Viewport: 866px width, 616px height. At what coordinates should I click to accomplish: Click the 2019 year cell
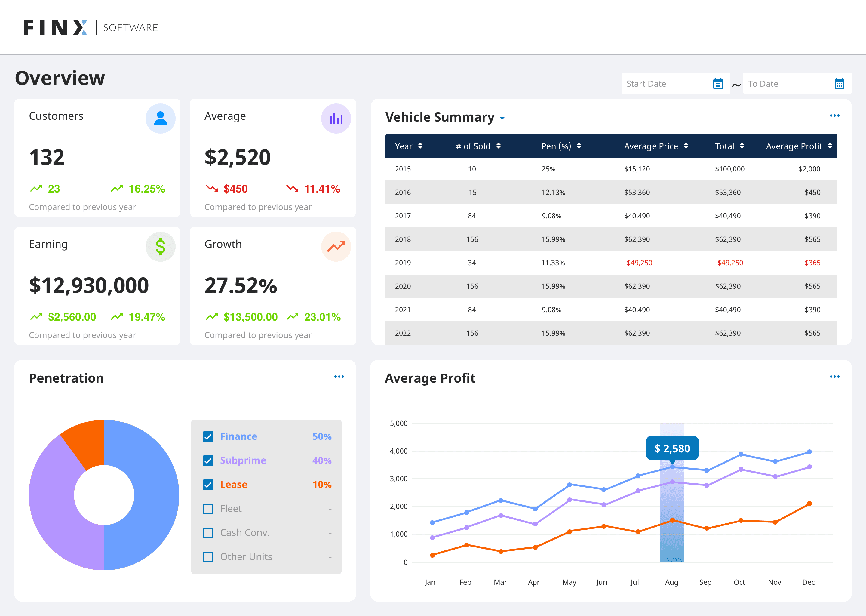[x=403, y=263]
